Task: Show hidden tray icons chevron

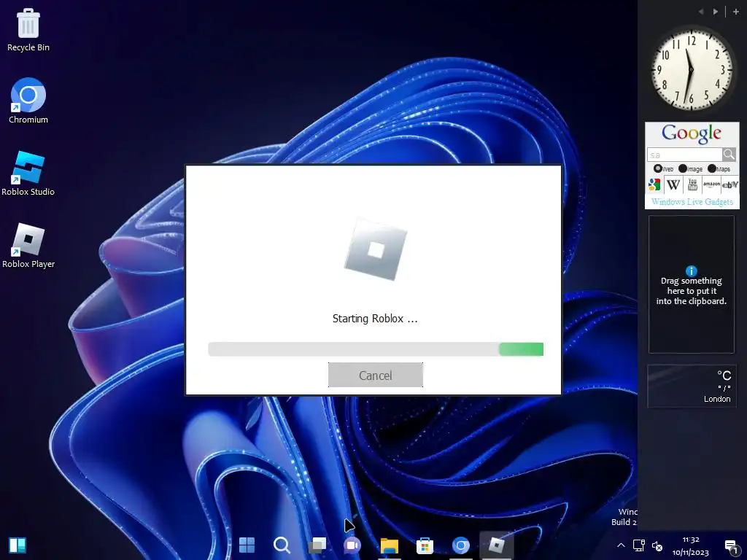Action: pyautogui.click(x=621, y=545)
